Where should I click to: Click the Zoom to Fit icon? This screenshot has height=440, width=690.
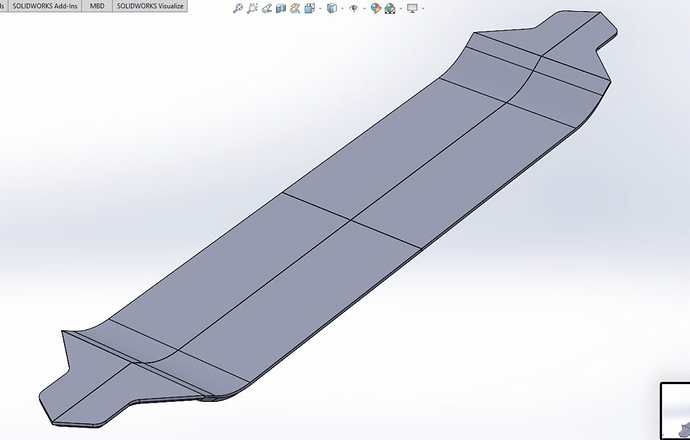(237, 8)
